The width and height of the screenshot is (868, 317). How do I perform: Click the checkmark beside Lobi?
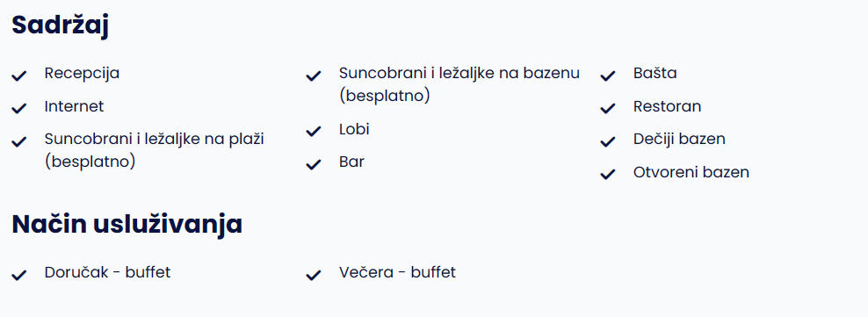coord(314,131)
